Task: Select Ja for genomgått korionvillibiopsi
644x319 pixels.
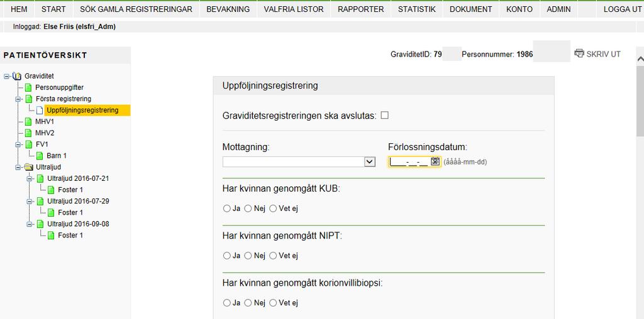Action: (226, 303)
